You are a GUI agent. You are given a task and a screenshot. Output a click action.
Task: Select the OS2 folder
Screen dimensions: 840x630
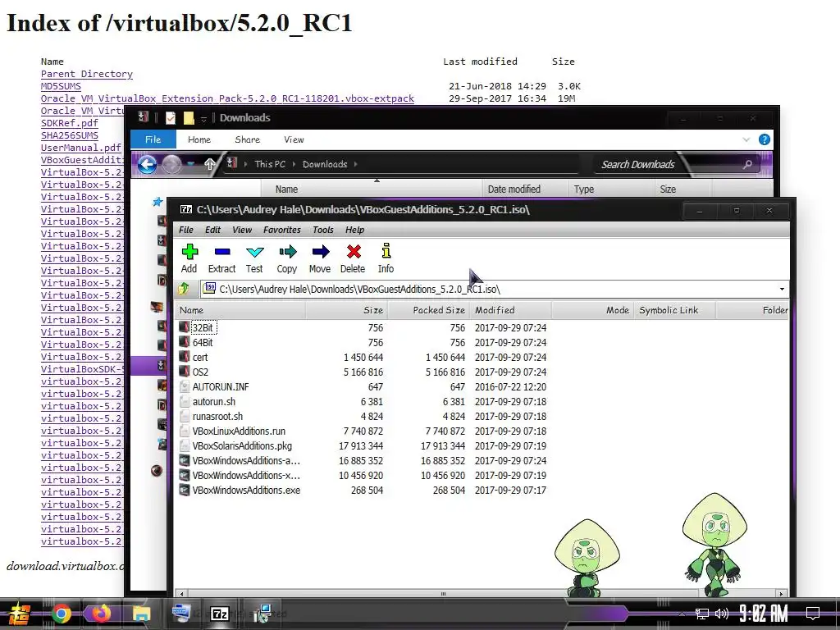(x=200, y=372)
